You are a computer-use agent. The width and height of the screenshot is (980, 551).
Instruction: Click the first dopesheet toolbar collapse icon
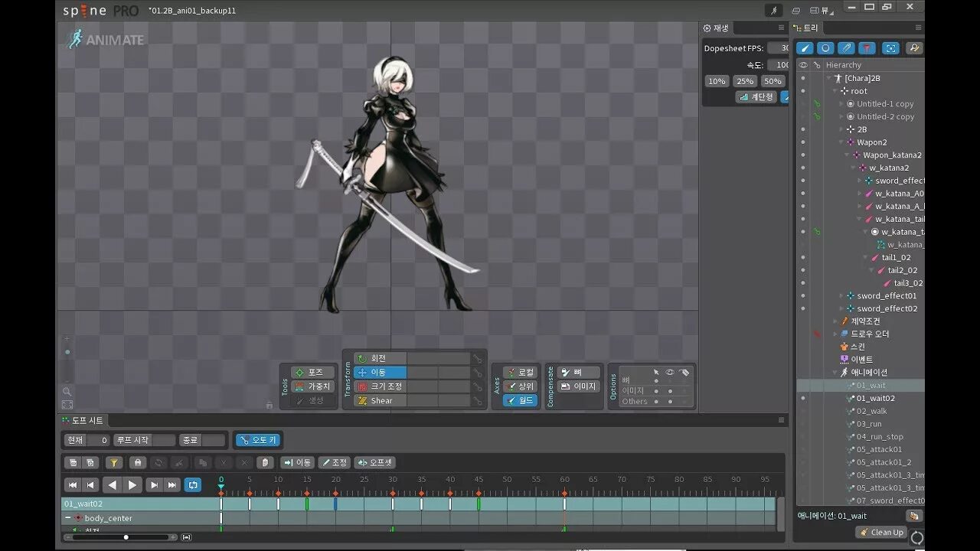[71, 462]
